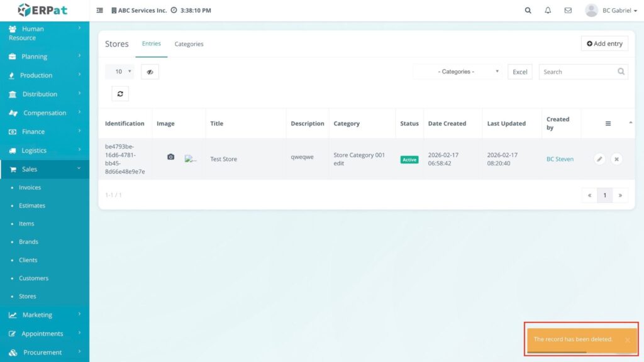
Task: Switch to the Categories tab
Action: [189, 44]
